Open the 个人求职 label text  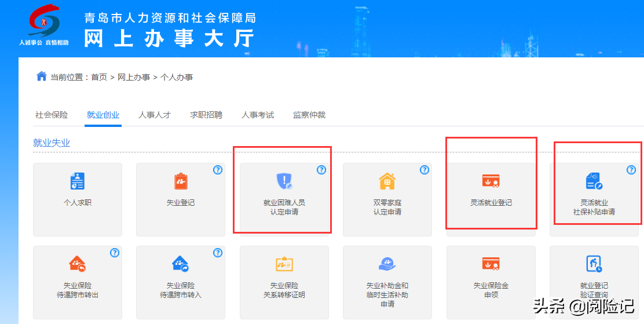[77, 203]
